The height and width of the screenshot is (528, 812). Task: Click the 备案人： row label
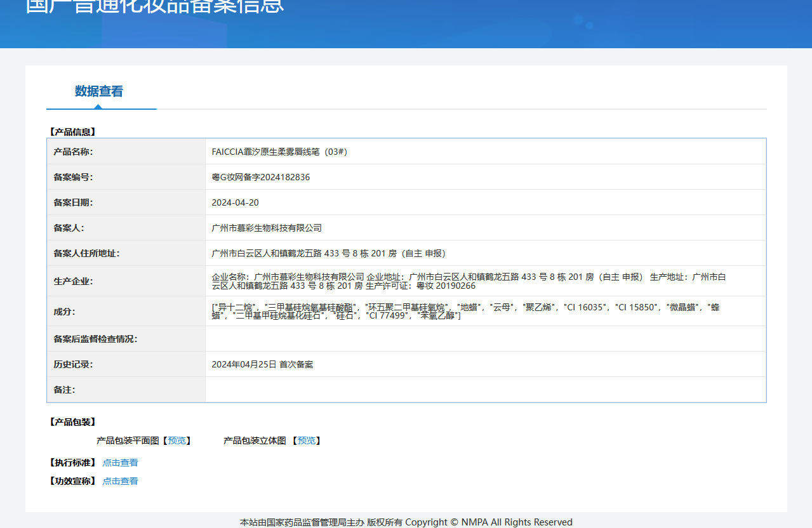[x=69, y=228]
